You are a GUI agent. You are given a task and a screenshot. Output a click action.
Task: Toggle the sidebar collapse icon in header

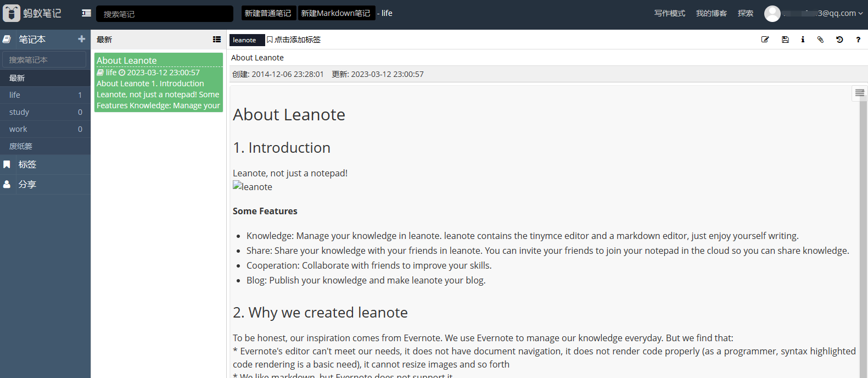tap(86, 13)
